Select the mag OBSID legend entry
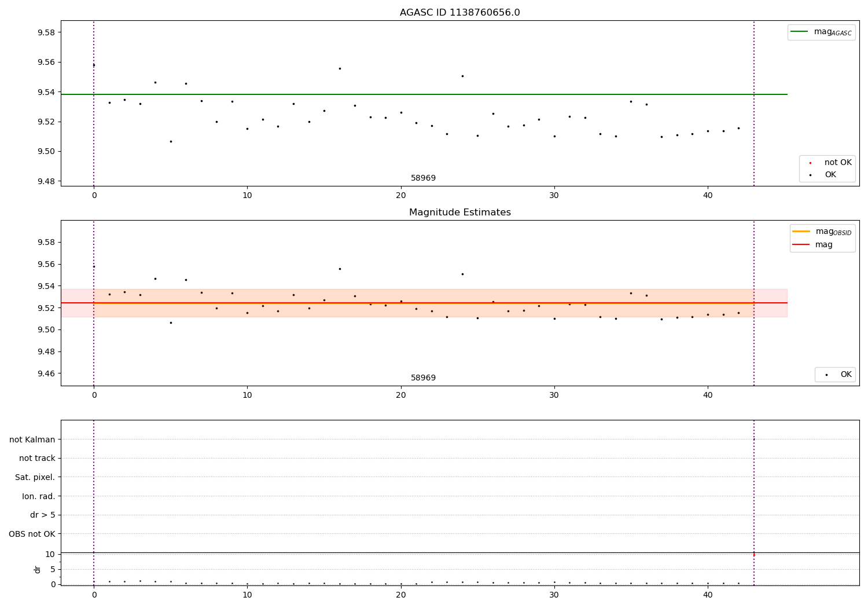Image resolution: width=868 pixels, height=608 pixels. [x=822, y=232]
